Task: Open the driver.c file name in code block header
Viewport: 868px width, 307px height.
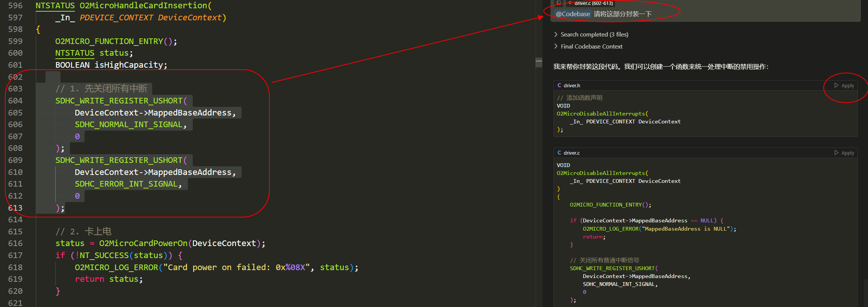Action: [572, 153]
